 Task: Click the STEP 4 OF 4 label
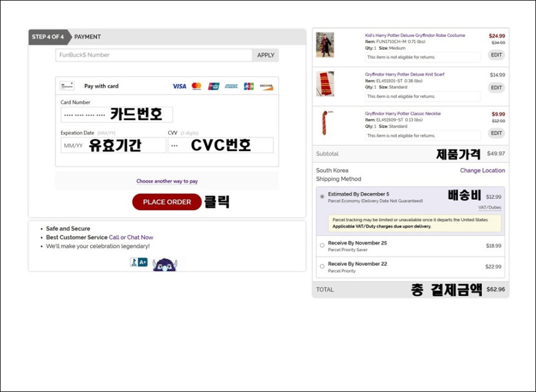[x=48, y=37]
